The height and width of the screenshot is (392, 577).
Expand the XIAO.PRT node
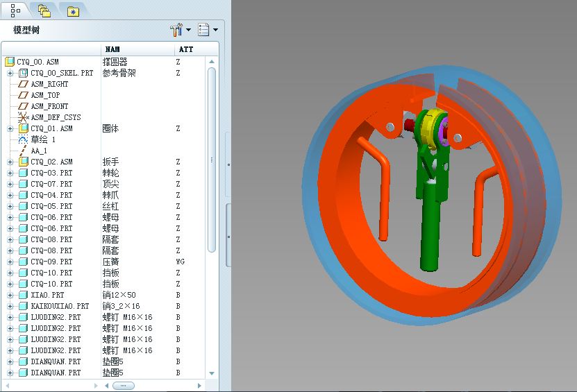pos(10,295)
